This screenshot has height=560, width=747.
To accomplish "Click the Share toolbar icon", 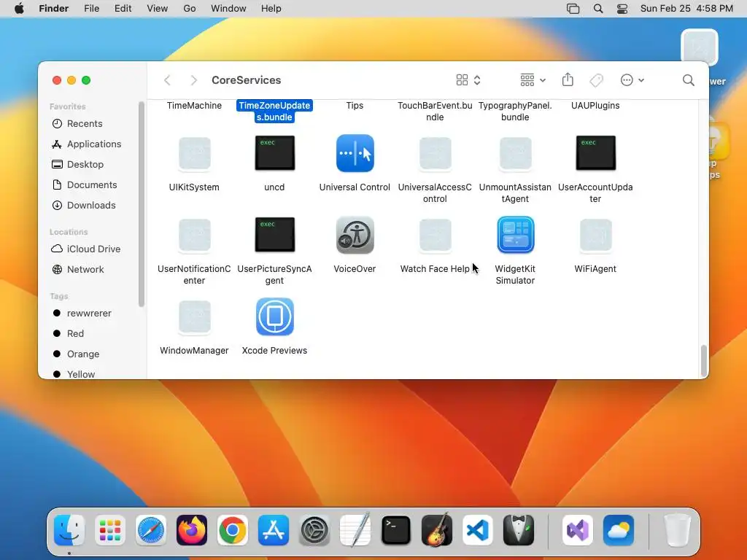I will coord(568,79).
